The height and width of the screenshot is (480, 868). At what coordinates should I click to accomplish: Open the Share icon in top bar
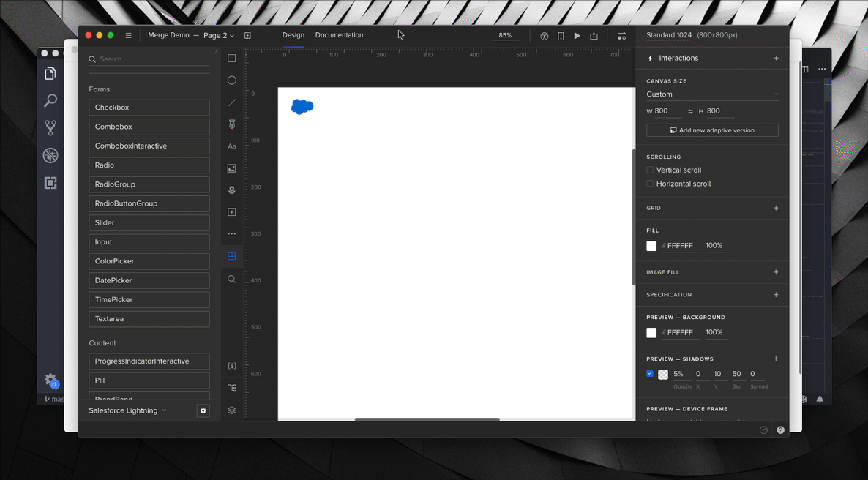coord(594,36)
